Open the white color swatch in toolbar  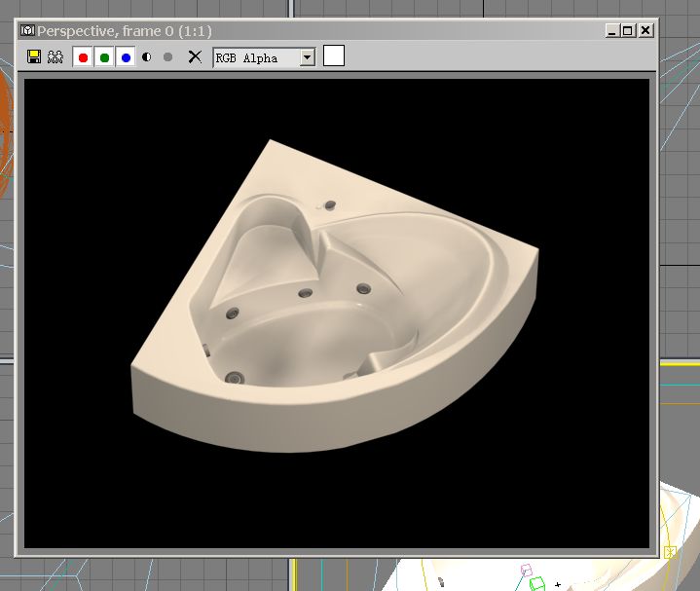(x=334, y=55)
